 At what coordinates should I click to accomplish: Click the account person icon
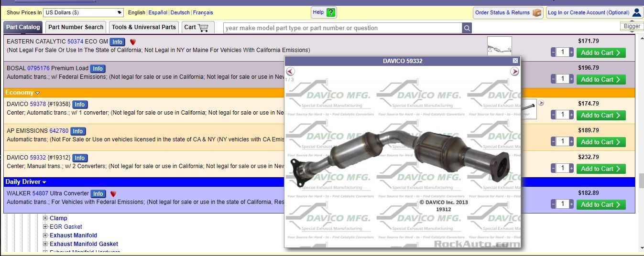[x=636, y=13]
